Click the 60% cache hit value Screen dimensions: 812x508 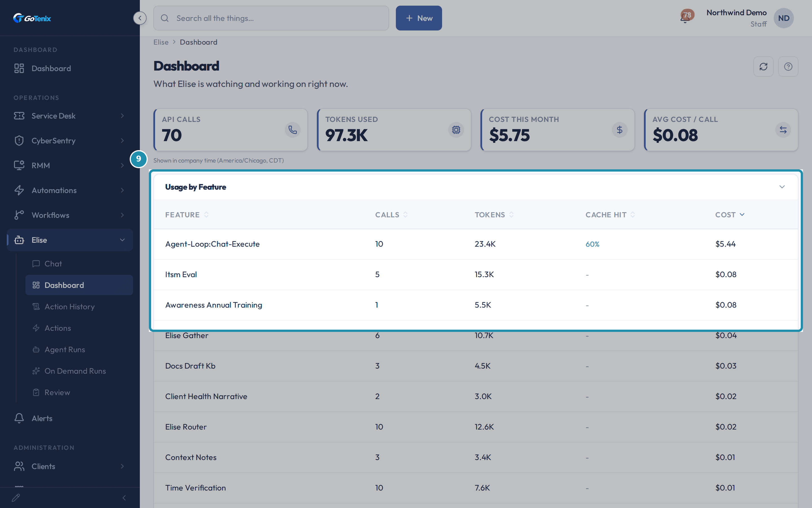coord(592,244)
